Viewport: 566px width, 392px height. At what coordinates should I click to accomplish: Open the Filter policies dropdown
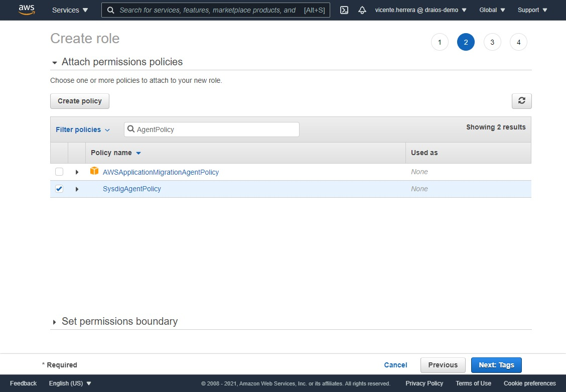pos(82,129)
